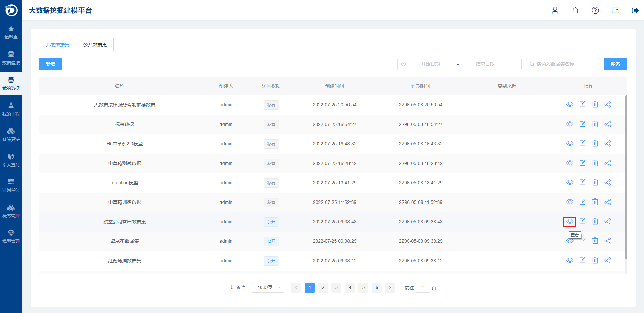Unshare the 鸢尾花数据集 dataset
Image resolution: width=644 pixels, height=313 pixels.
[608, 241]
